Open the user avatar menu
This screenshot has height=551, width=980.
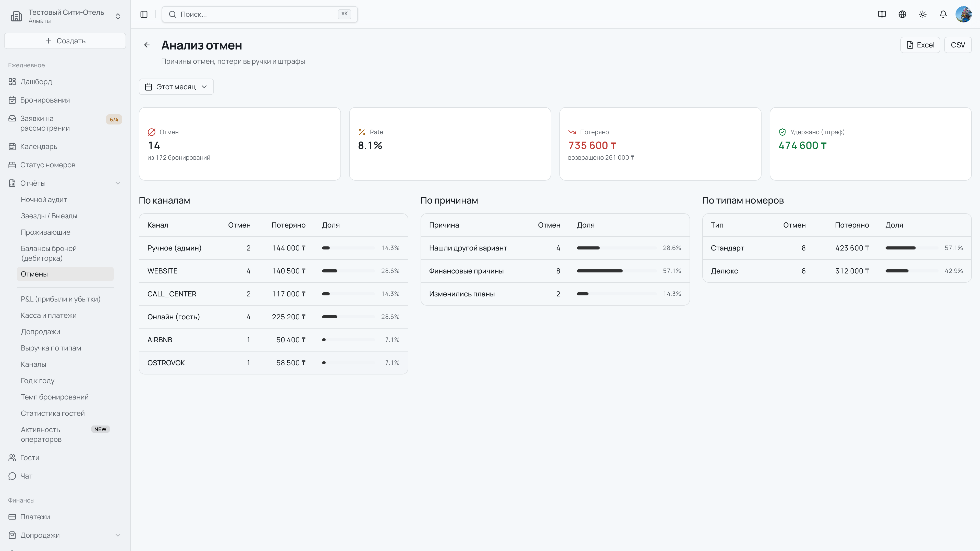[963, 14]
